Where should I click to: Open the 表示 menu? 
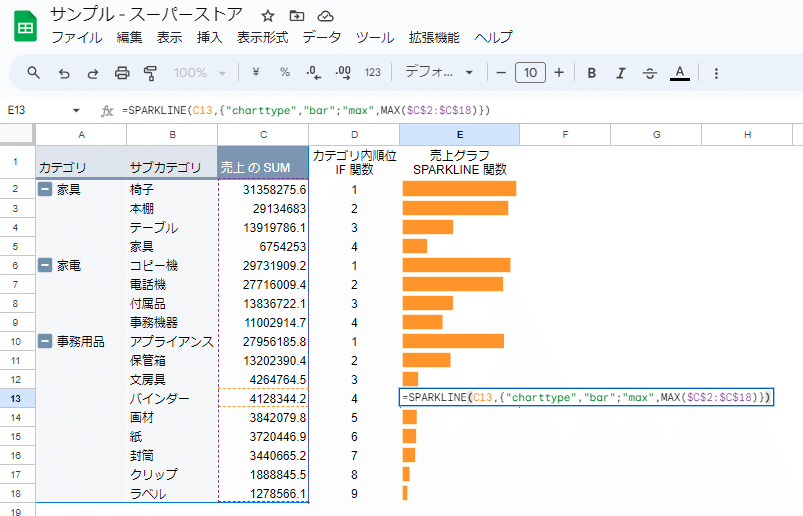coord(169,37)
